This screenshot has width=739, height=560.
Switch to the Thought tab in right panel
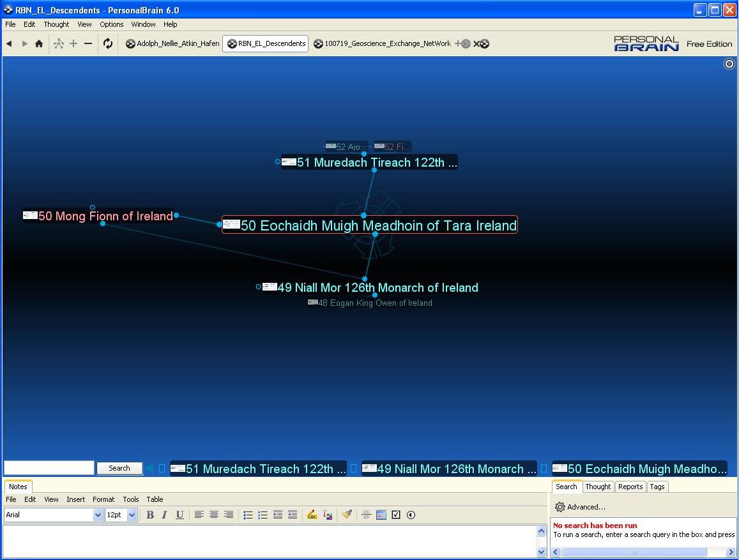pos(598,487)
